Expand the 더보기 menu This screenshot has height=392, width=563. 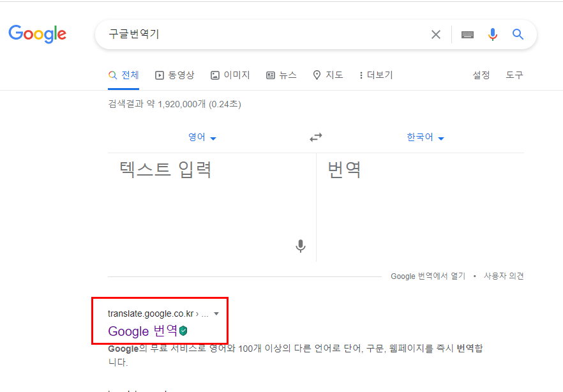[376, 75]
